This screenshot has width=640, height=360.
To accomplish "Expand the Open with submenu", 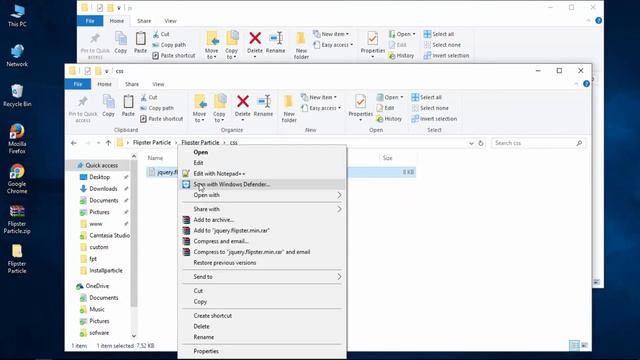I will coord(262,195).
